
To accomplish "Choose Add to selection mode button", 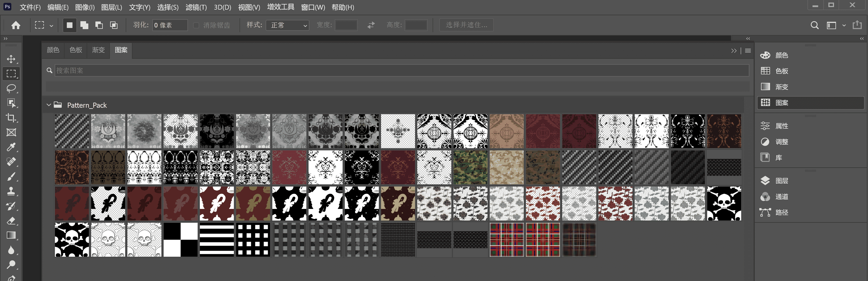I will coord(84,25).
